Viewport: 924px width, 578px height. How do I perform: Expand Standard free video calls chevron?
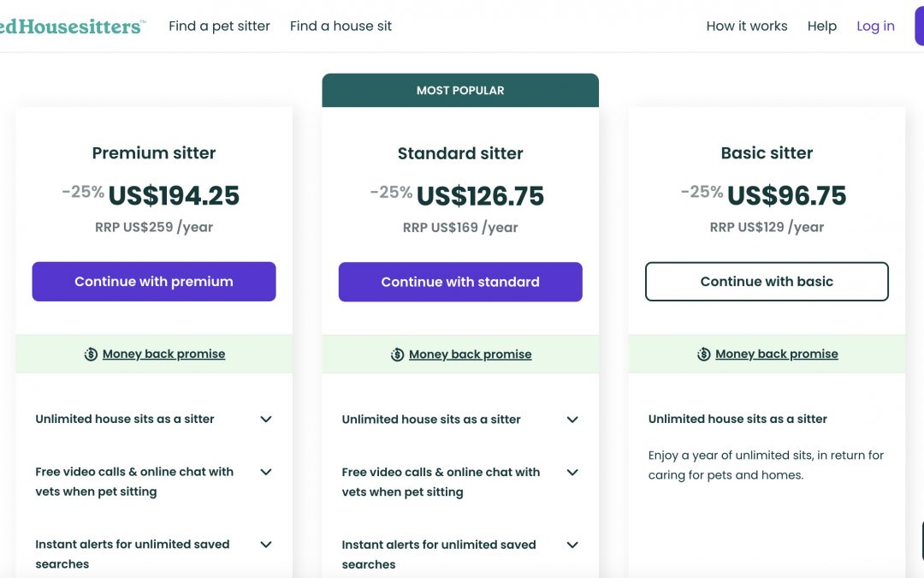coord(572,473)
